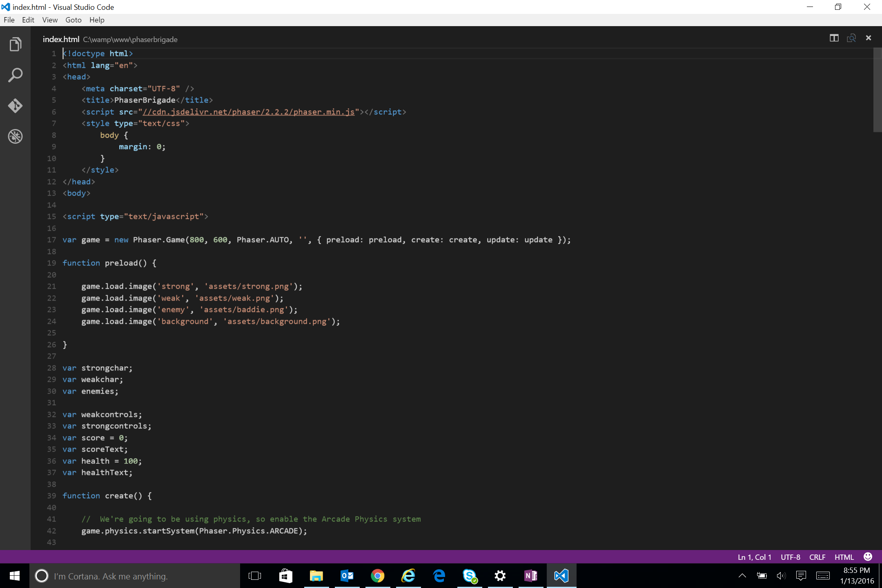Open the Git source control view
Viewport: 882px width, 588px height.
(15, 106)
